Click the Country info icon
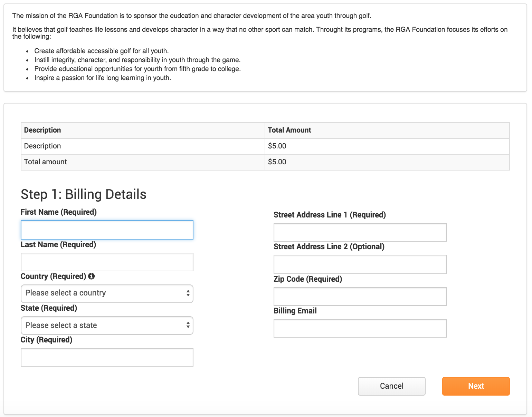This screenshot has width=532, height=417. pyautogui.click(x=91, y=276)
